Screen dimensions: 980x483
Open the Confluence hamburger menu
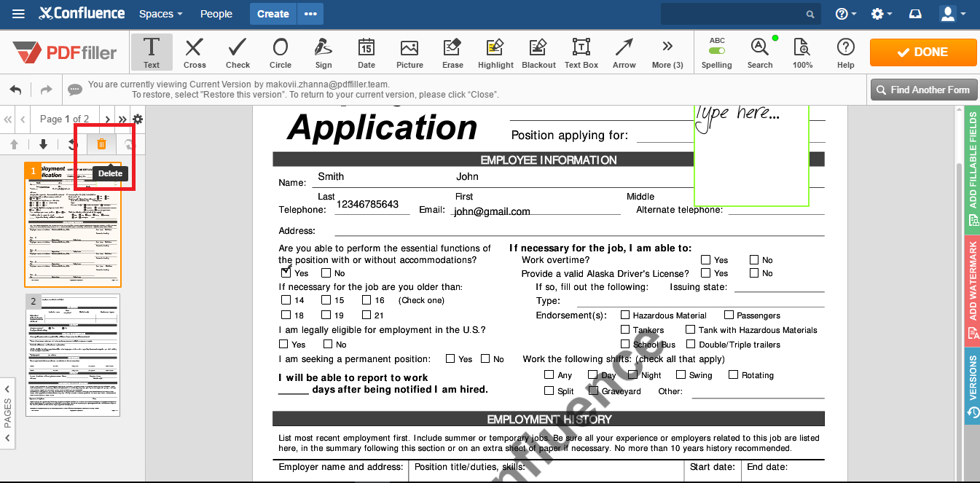tap(18, 14)
